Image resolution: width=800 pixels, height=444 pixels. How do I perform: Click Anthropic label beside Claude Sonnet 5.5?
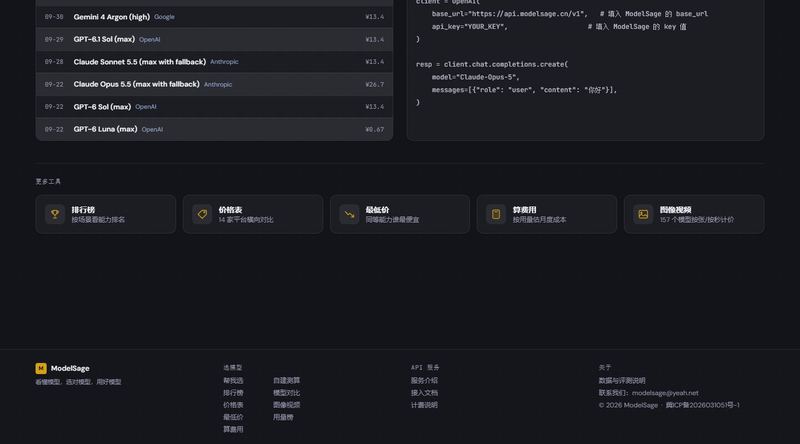(x=224, y=62)
